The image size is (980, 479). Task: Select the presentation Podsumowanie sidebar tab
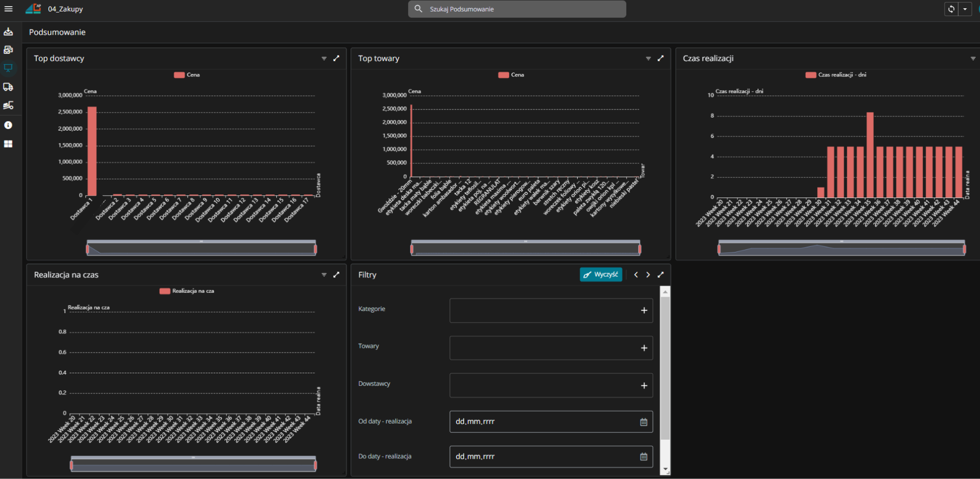point(8,68)
